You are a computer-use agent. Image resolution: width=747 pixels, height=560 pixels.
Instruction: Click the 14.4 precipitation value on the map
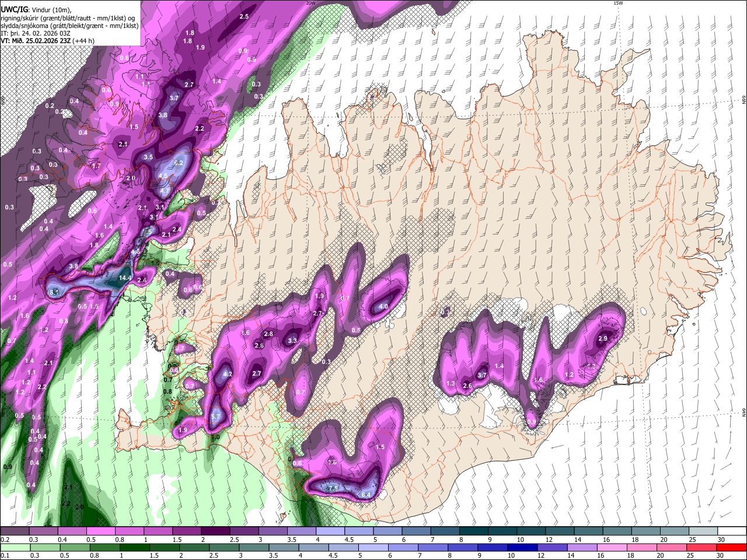click(125, 278)
